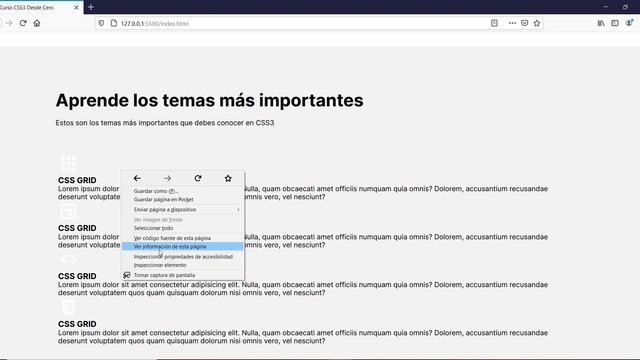Minimize the browser window
640x360 pixels.
coord(606,7)
